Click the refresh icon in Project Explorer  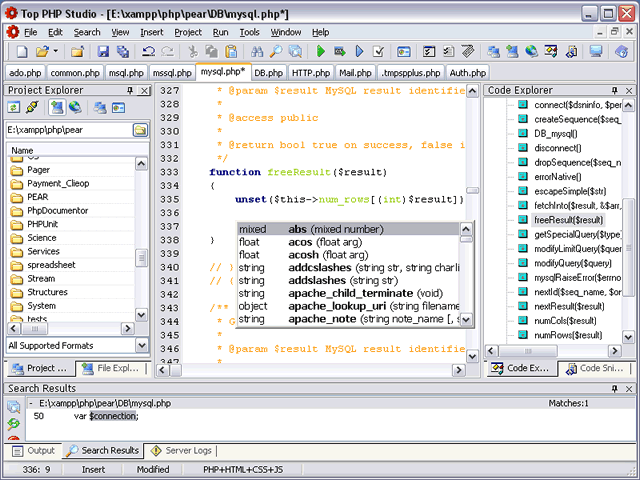coord(13,108)
